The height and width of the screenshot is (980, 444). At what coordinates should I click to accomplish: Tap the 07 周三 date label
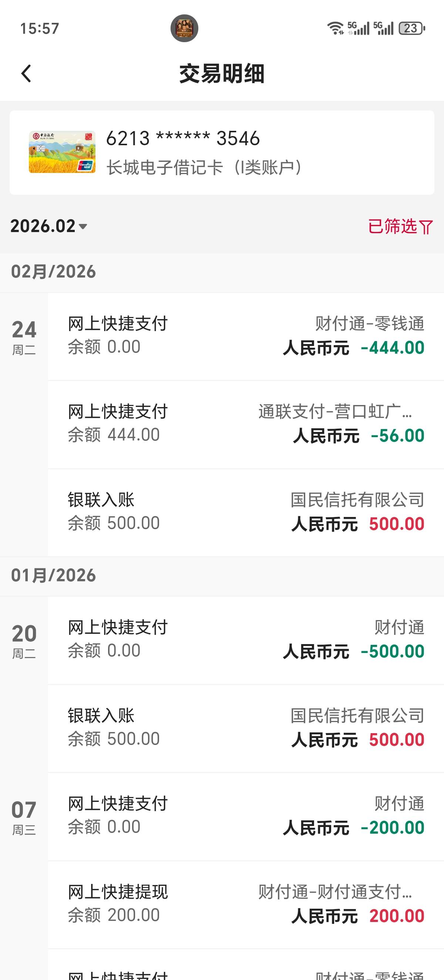[x=24, y=816]
